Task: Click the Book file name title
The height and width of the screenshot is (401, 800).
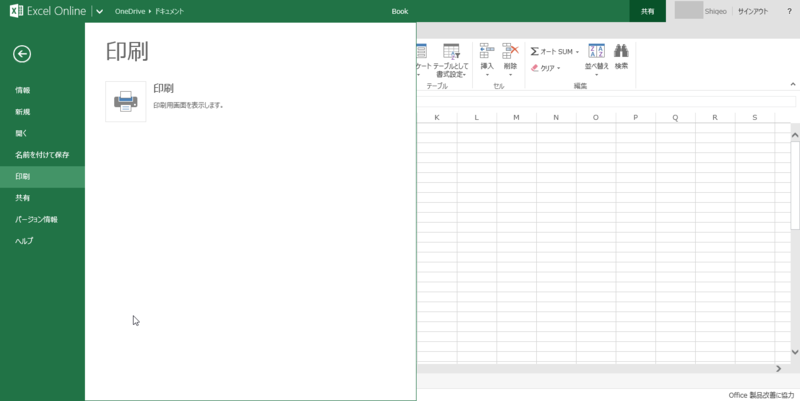Action: coord(399,11)
